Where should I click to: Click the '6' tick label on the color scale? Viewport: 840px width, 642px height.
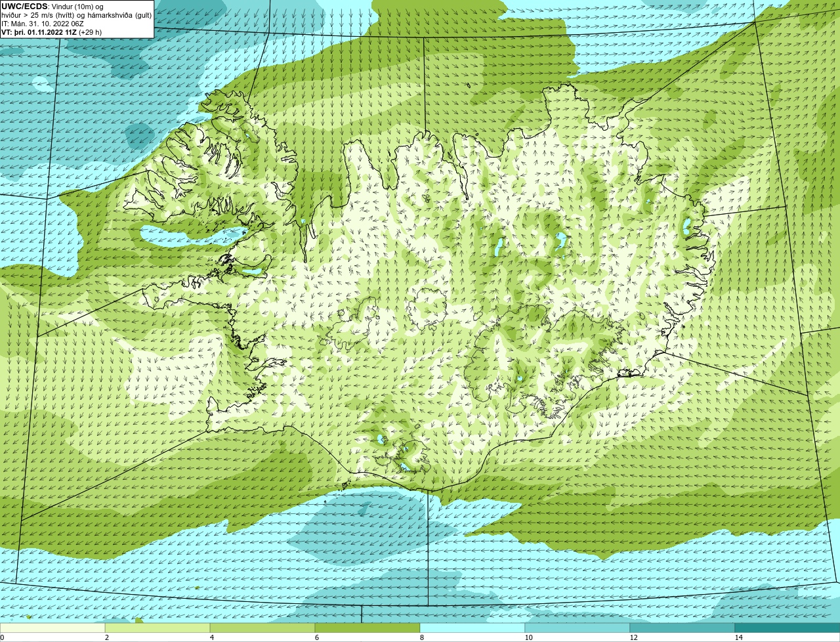316,637
